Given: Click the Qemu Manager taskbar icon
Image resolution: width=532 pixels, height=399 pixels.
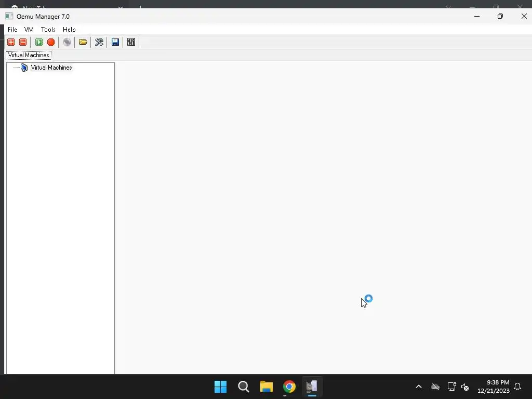Looking at the screenshot, I should 312,387.
